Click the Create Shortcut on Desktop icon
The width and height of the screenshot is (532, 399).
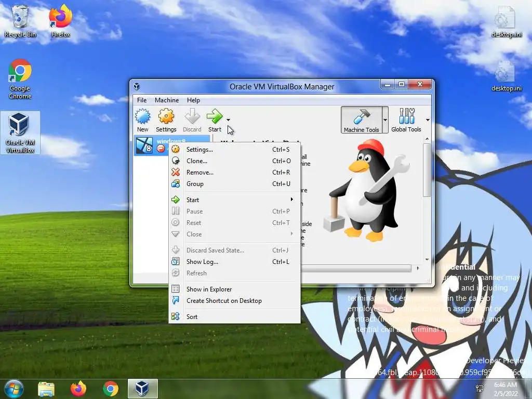pos(176,301)
